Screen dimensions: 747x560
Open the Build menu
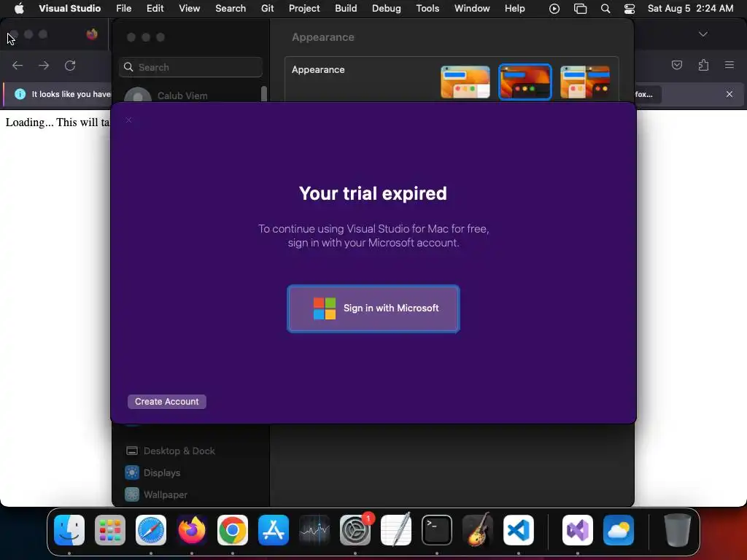click(346, 8)
